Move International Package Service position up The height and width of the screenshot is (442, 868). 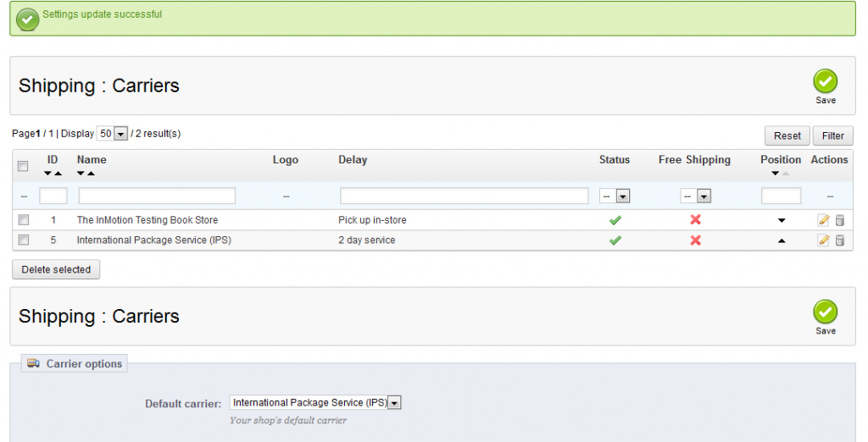point(781,240)
